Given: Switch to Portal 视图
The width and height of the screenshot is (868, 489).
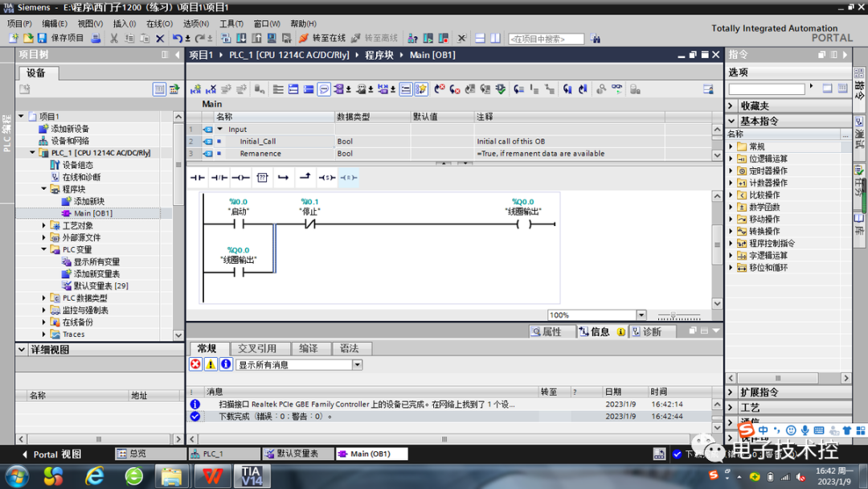Looking at the screenshot, I should [51, 454].
